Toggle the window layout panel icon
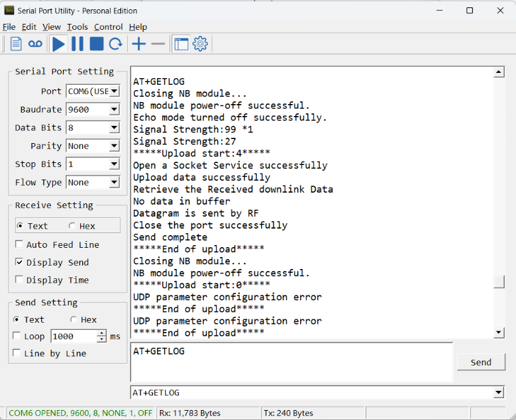 [181, 44]
